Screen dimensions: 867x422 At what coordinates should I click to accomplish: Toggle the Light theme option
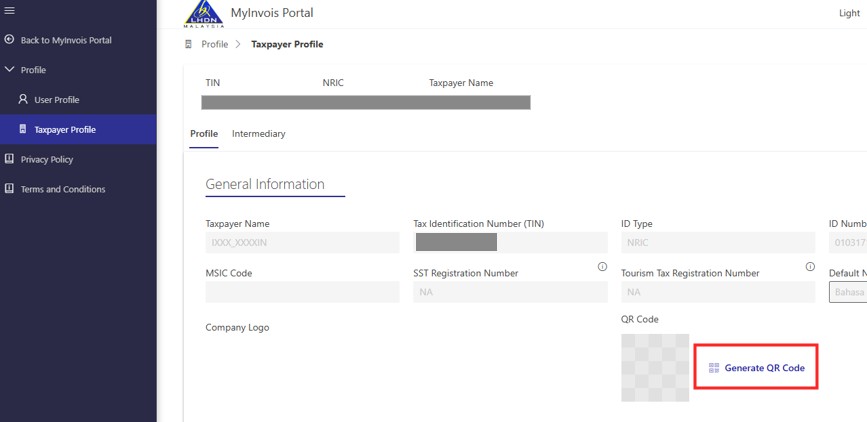(x=849, y=13)
